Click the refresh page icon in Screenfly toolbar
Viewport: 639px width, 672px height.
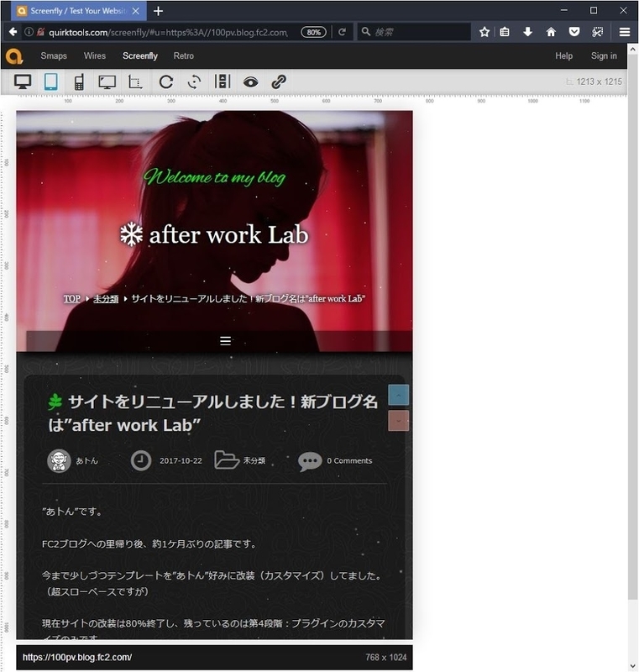(165, 81)
